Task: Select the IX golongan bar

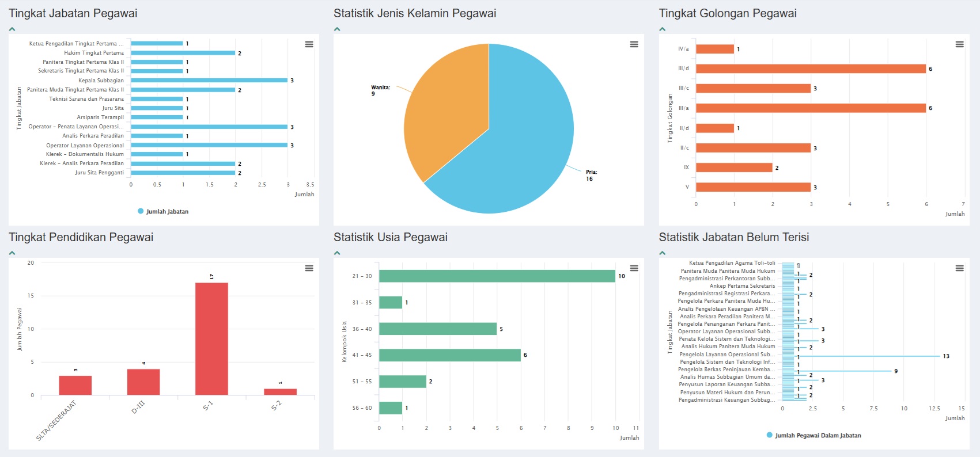Action: point(734,167)
